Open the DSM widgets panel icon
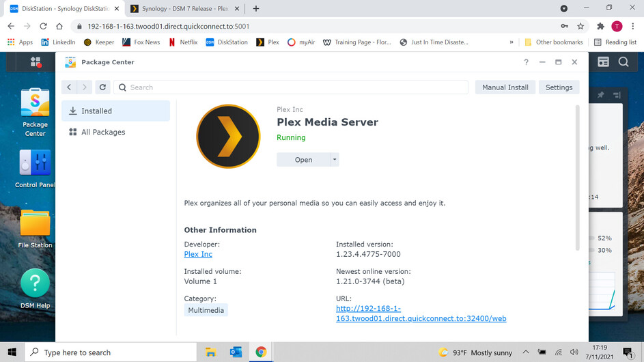The image size is (644, 362). click(603, 62)
